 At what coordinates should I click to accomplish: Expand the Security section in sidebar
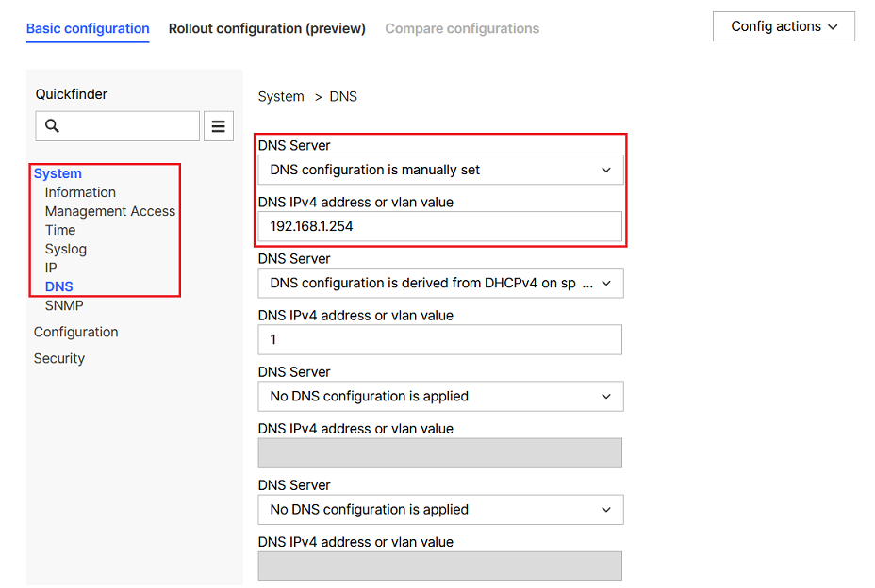[59, 358]
